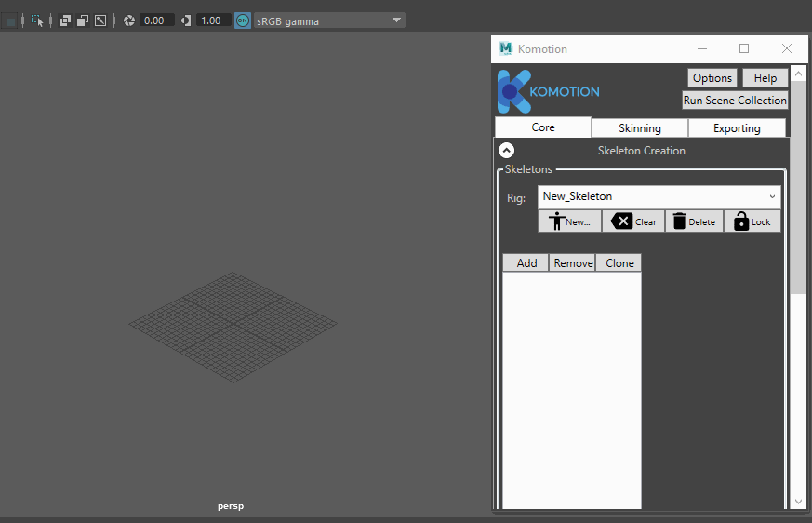Image resolution: width=812 pixels, height=523 pixels.
Task: Toggle the color management ON button
Action: click(243, 20)
